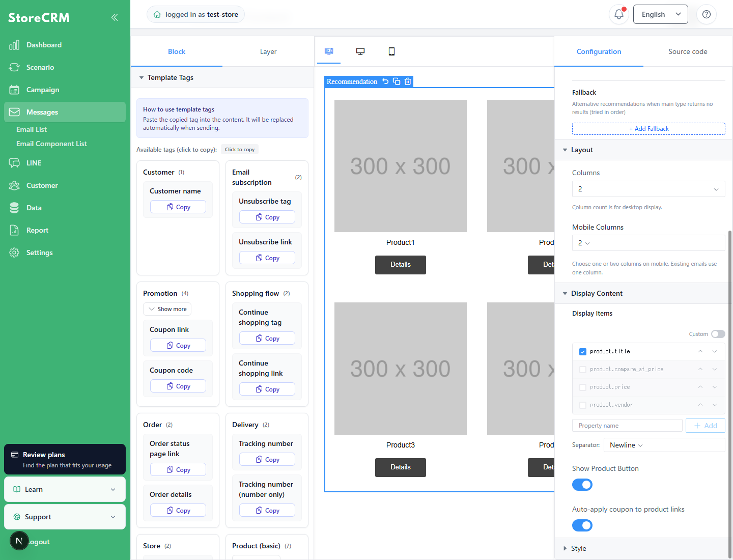This screenshot has height=560, width=733.
Task: Select the email preview mode icon
Action: [x=329, y=51]
